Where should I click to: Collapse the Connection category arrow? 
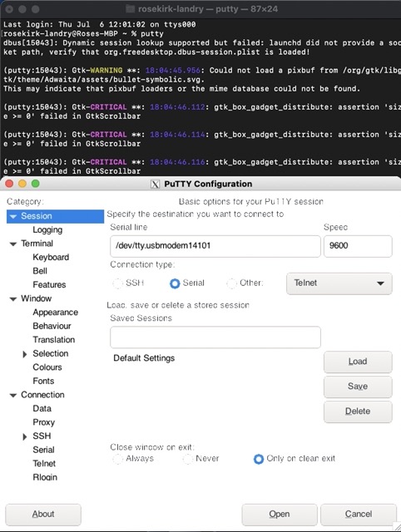click(x=13, y=396)
